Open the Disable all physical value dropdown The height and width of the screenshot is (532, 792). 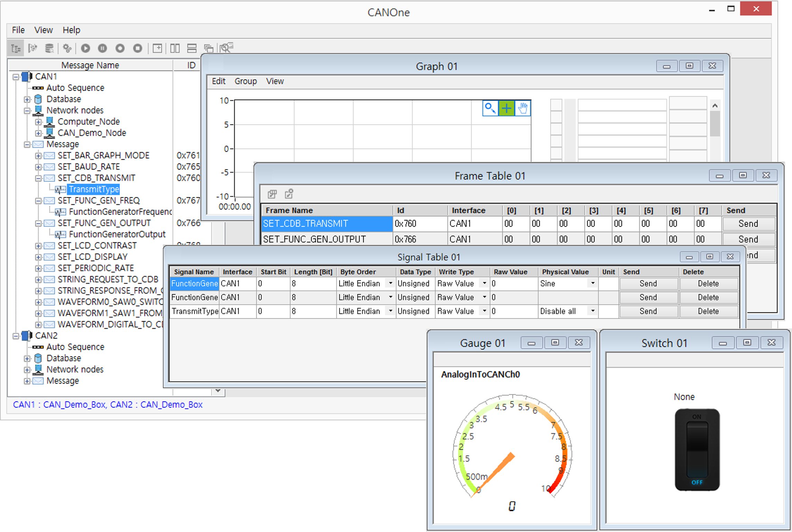click(593, 311)
